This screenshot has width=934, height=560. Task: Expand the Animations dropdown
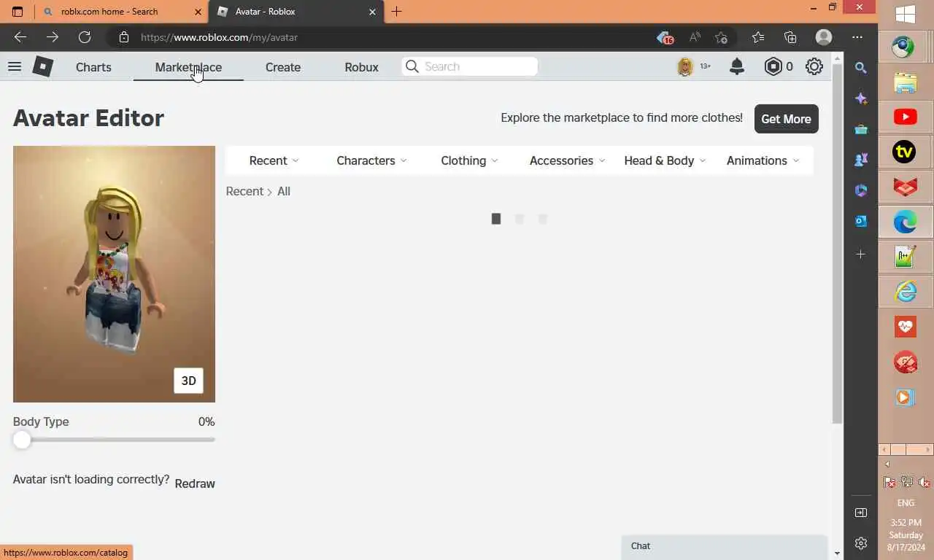[763, 160]
